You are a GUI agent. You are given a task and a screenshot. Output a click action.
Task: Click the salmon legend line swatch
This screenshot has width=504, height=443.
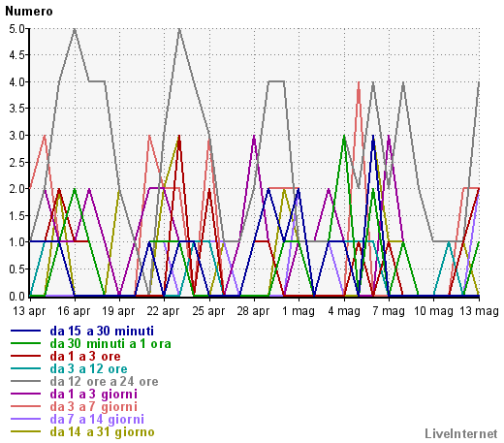point(26,406)
